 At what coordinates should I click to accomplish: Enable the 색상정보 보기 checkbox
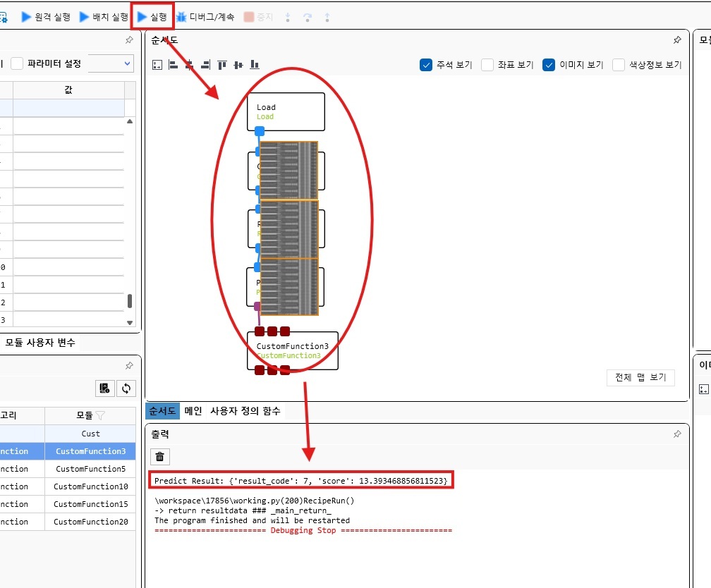pos(619,65)
